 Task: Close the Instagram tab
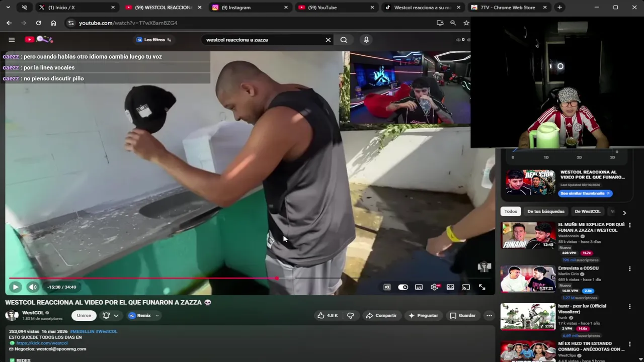tap(286, 8)
